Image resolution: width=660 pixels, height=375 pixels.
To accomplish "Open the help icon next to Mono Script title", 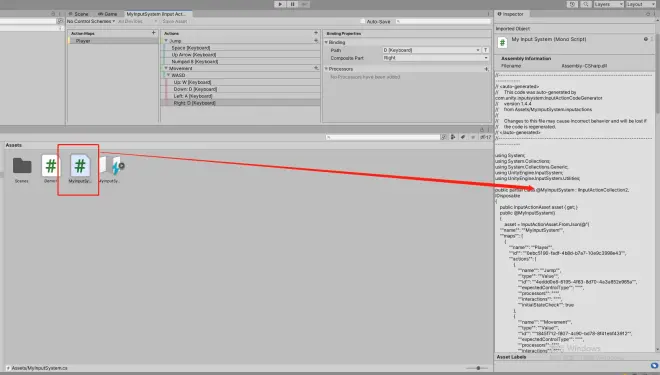I will pyautogui.click(x=646, y=39).
